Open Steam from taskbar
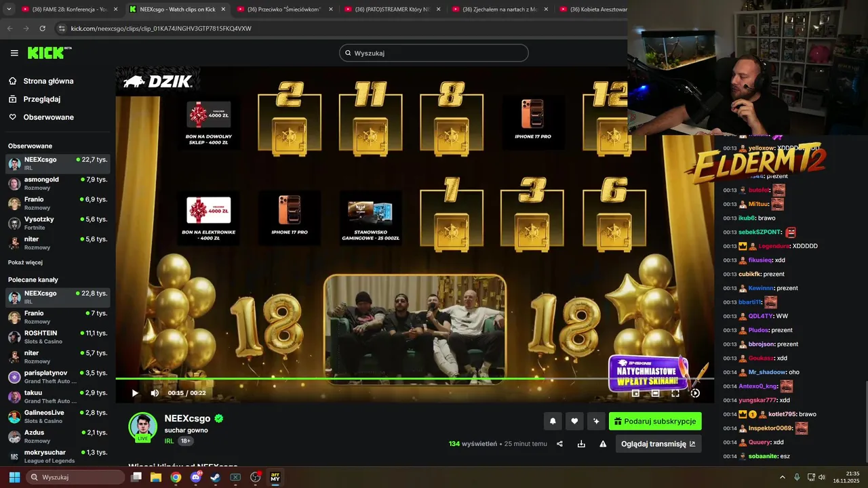The height and width of the screenshot is (488, 868). [216, 477]
